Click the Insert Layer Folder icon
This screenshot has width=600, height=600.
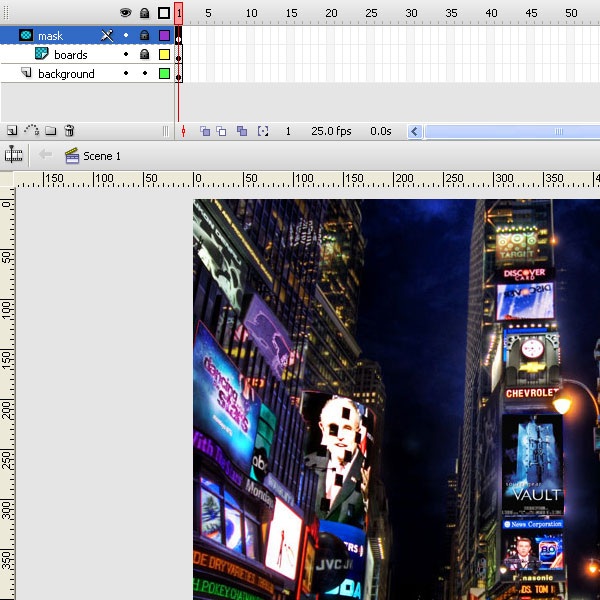coord(51,131)
